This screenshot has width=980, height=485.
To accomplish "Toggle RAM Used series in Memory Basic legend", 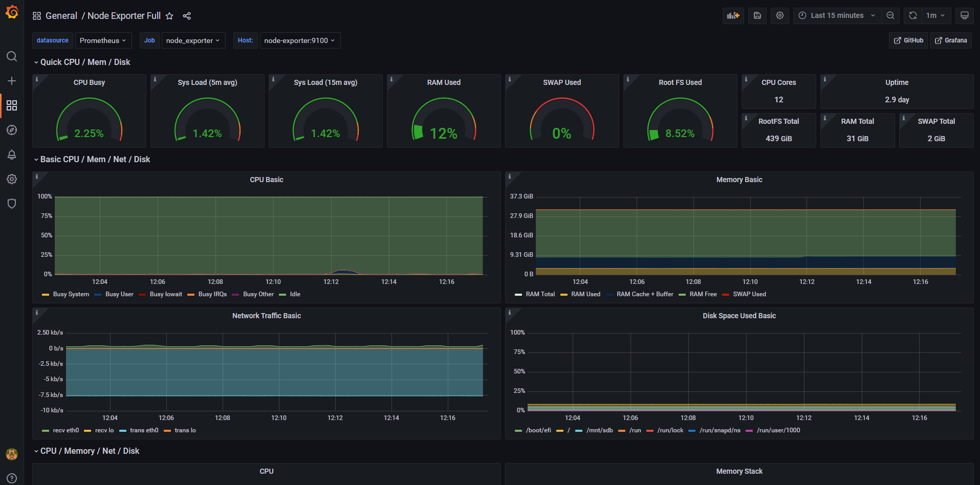I will click(585, 294).
